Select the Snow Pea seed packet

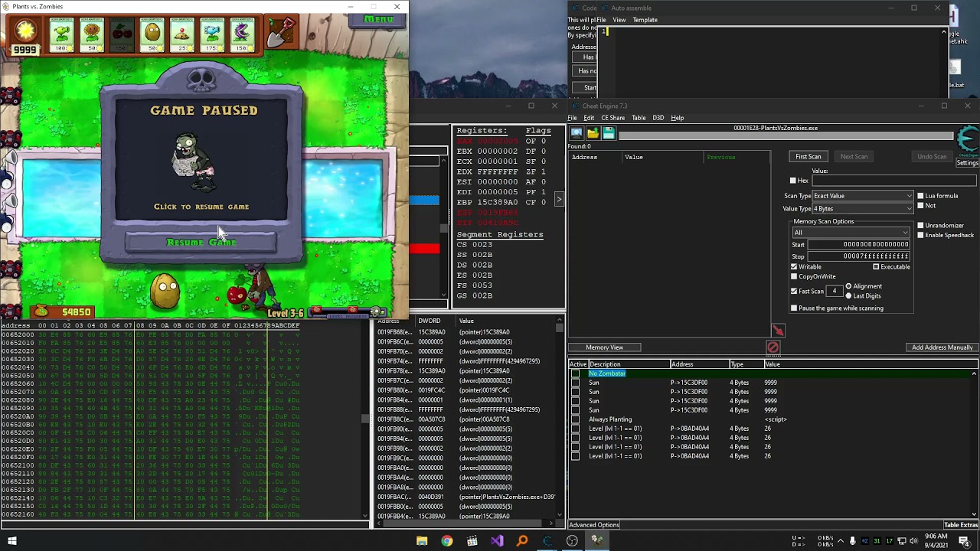click(x=211, y=35)
